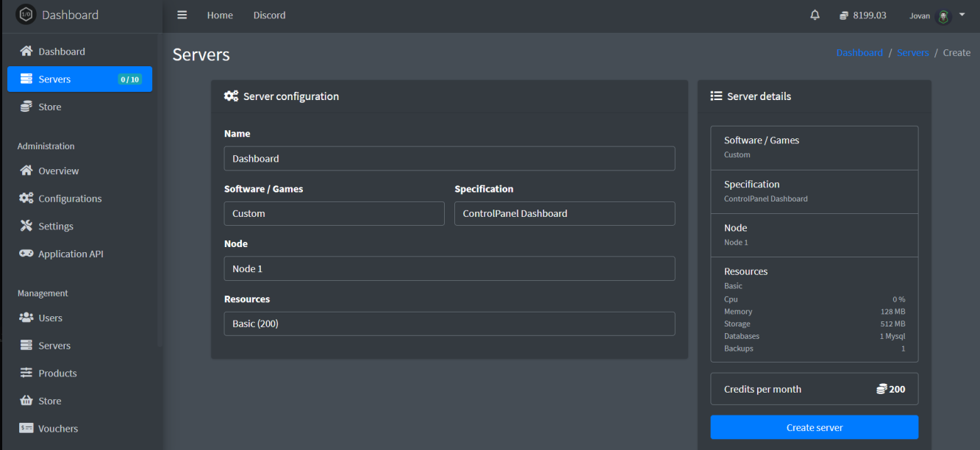Open the Resources dropdown showing Basic (200)
Screen dimensions: 980x450
point(448,324)
